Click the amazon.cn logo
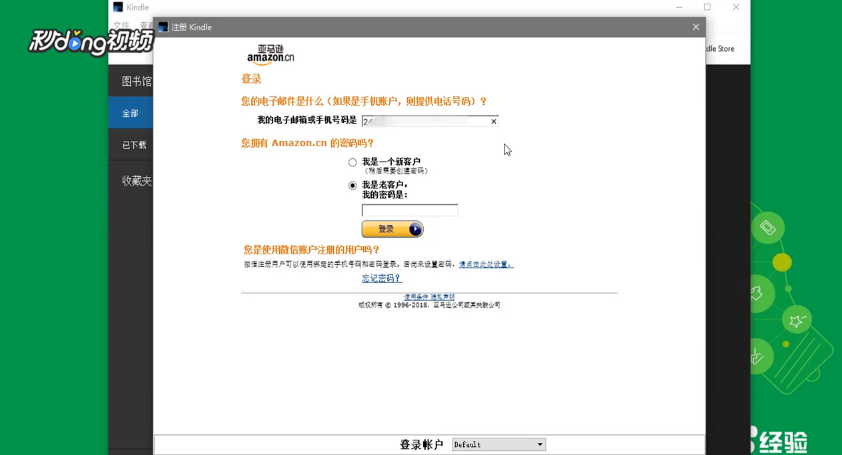The image size is (842, 455). pyautogui.click(x=270, y=55)
